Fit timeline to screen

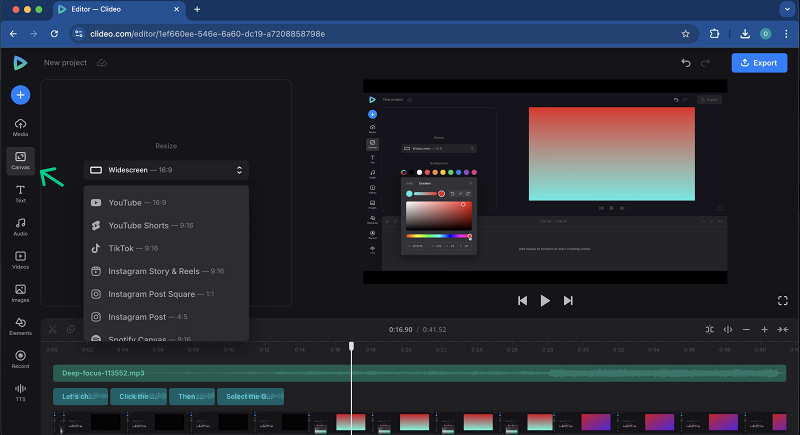pos(783,329)
